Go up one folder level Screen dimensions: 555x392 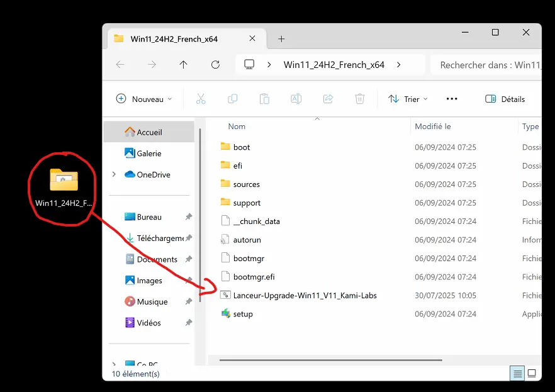[x=183, y=64]
